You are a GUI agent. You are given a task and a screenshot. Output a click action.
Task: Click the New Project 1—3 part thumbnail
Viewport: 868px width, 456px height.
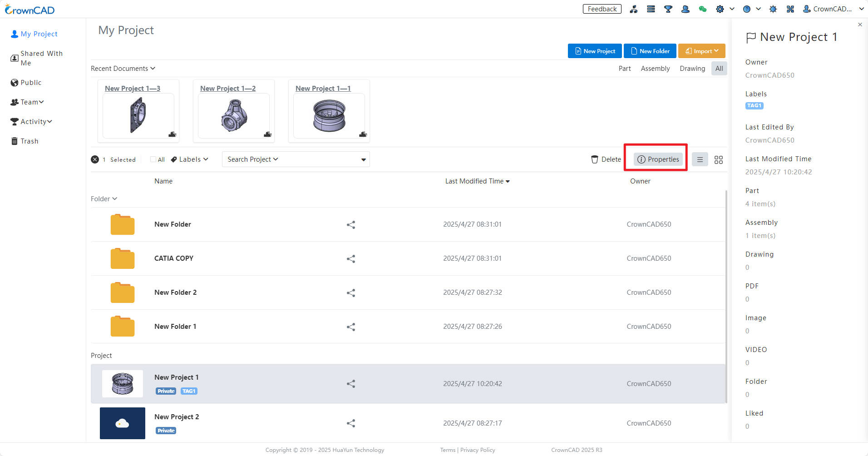pyautogui.click(x=138, y=116)
